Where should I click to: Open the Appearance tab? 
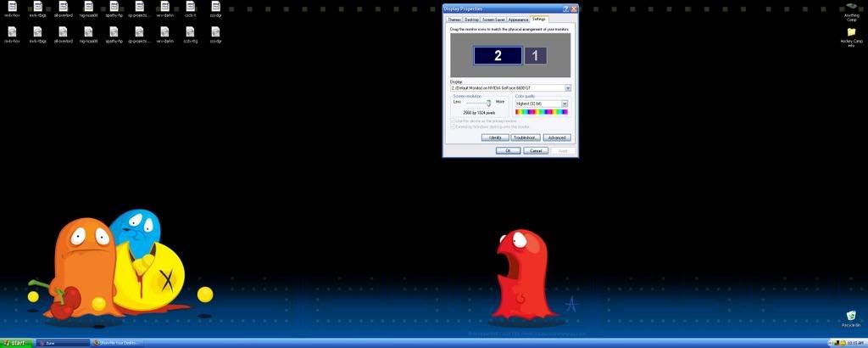[519, 20]
